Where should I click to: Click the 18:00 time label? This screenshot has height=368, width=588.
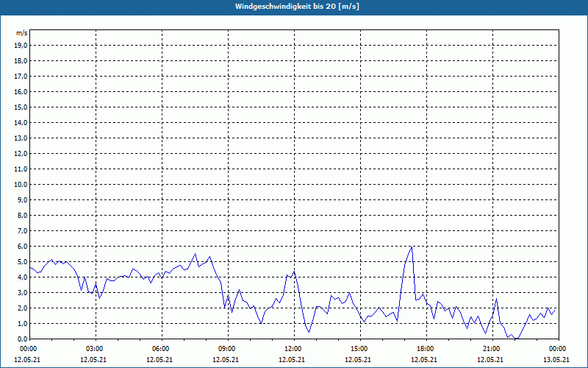pos(427,349)
